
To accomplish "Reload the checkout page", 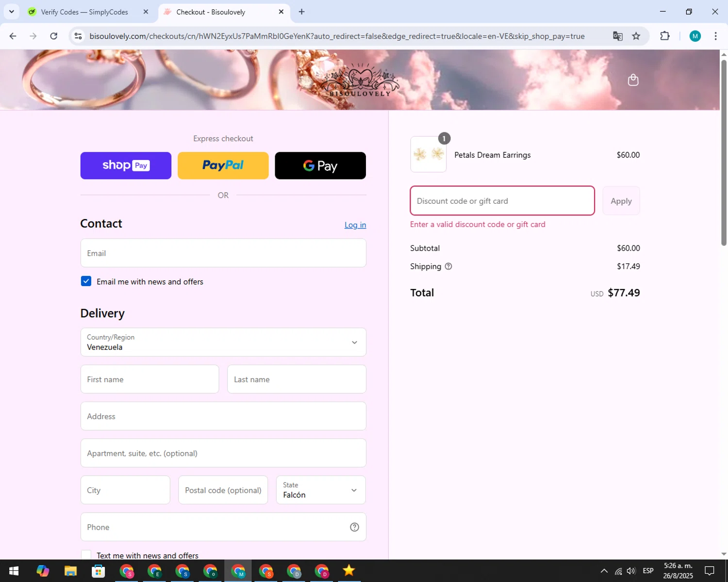I will tap(54, 36).
